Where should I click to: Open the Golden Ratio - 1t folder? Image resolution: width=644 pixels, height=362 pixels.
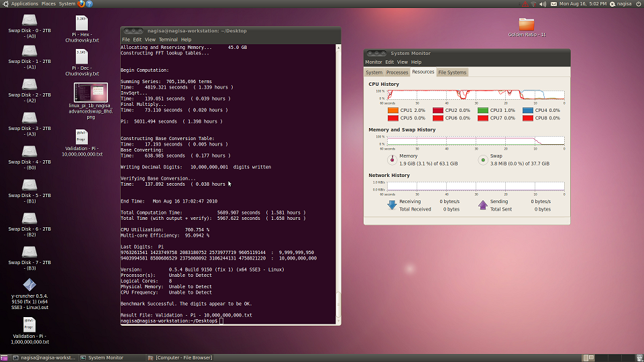click(527, 23)
